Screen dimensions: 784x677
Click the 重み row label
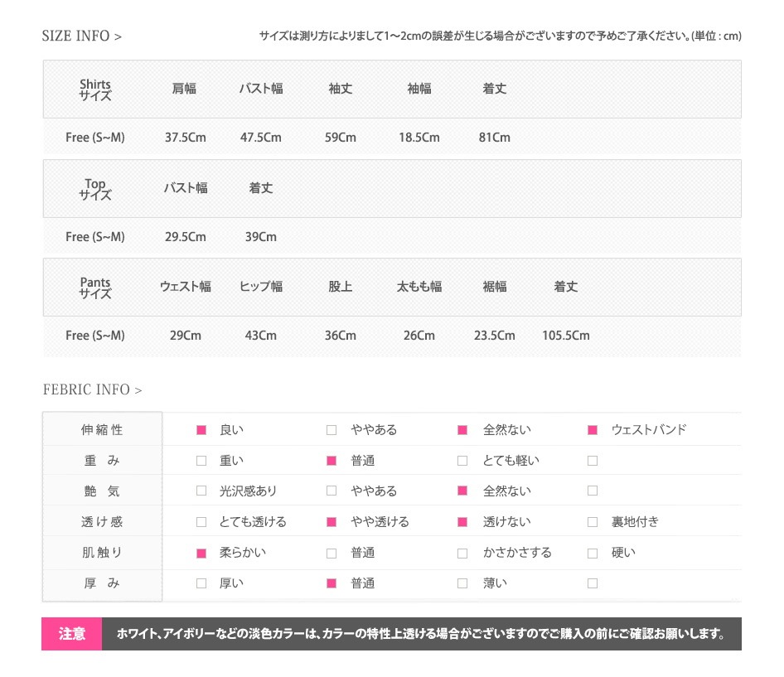pos(102,461)
